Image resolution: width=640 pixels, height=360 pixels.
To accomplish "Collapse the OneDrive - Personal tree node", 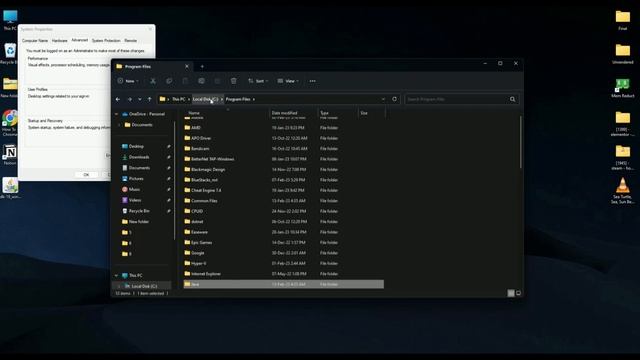I will 116,114.
